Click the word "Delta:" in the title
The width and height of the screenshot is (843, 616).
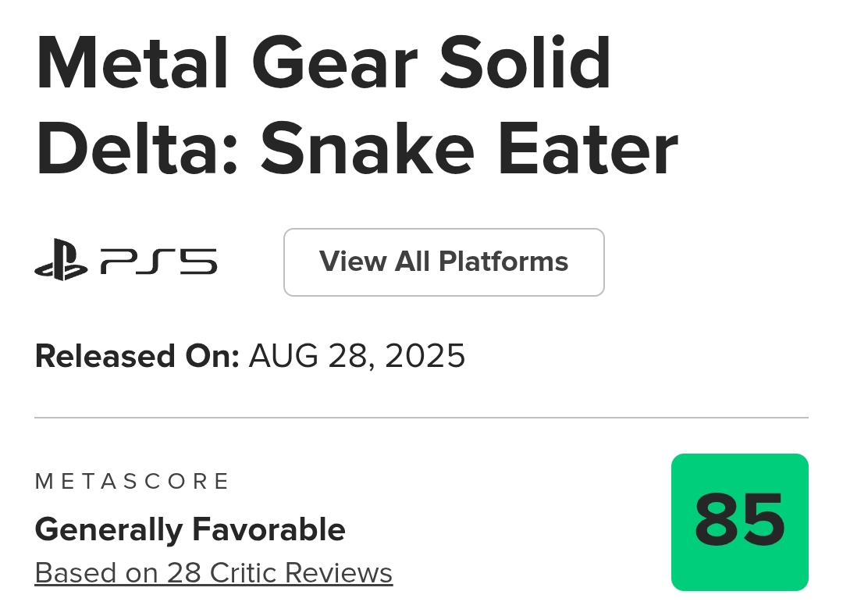[137, 150]
